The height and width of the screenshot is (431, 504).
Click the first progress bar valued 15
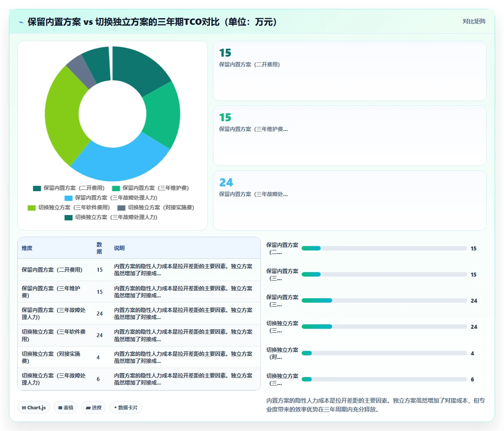(x=384, y=248)
